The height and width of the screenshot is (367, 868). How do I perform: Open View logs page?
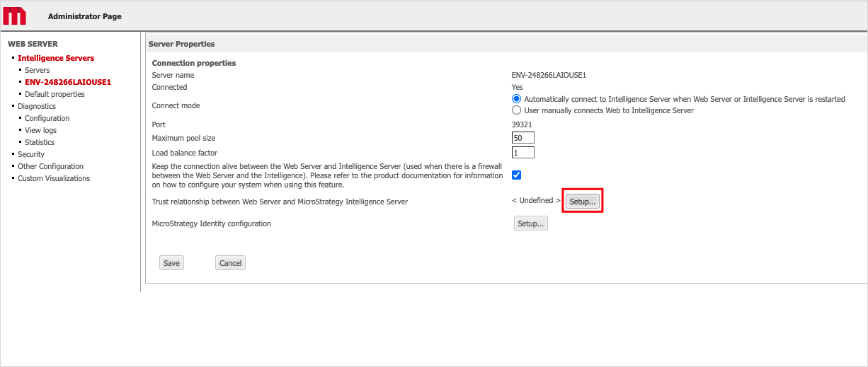click(x=40, y=130)
